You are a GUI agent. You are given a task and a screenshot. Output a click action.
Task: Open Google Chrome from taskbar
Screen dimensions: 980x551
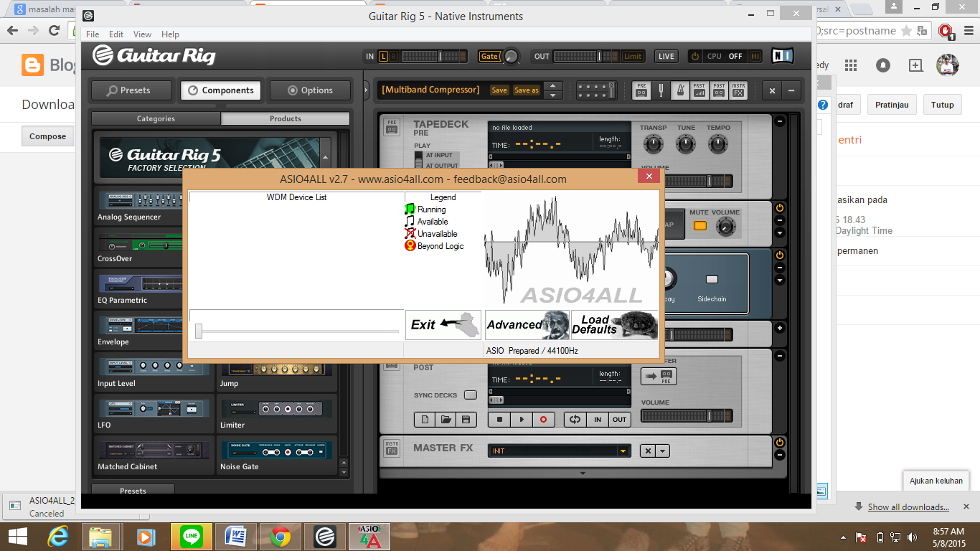click(281, 536)
